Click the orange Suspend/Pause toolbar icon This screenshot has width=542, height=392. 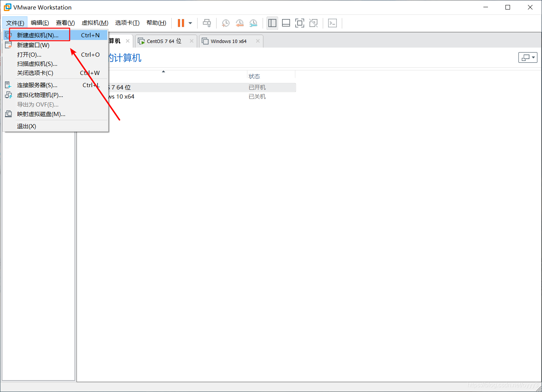[181, 23]
